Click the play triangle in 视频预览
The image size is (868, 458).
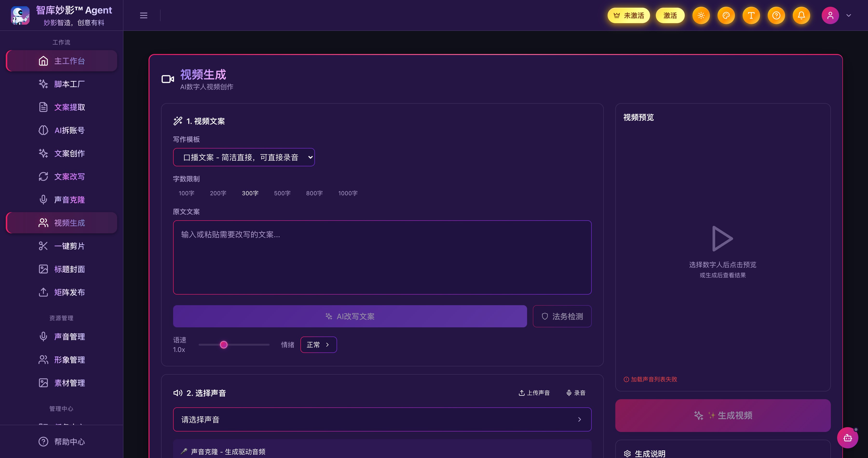(722, 238)
